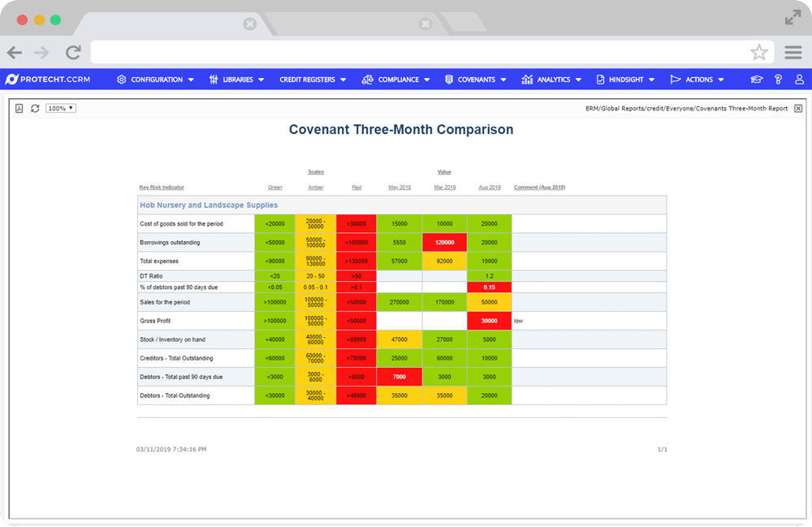Click the Configuration gear icon
The width and height of the screenshot is (812, 527).
122,80
